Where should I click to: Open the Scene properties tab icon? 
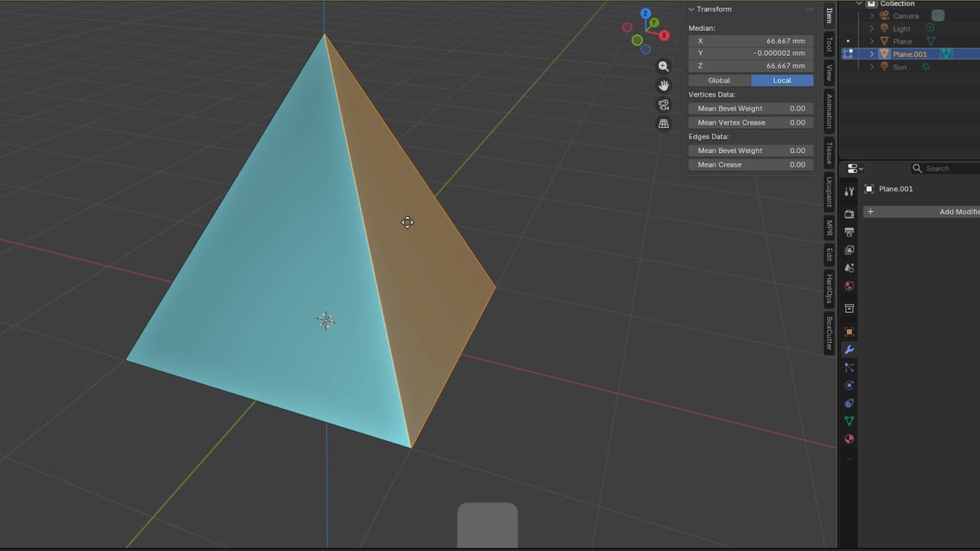(849, 268)
